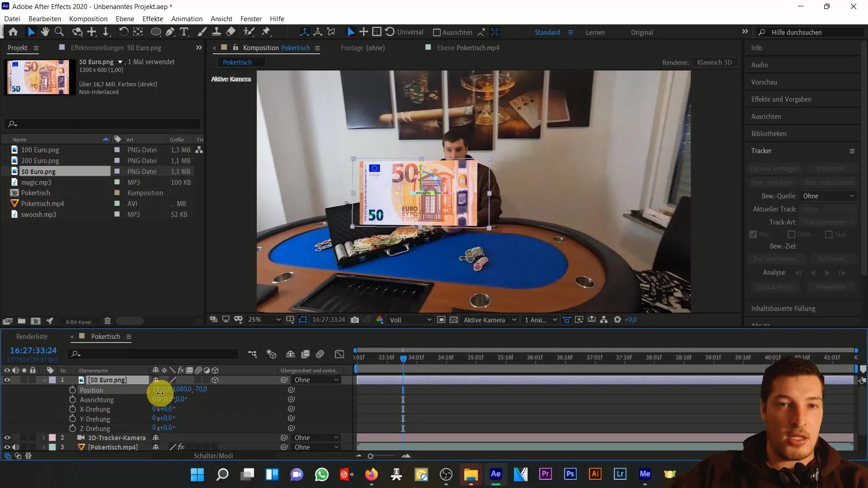Toggle Y-Drehung stopwatch keyframing
This screenshot has width=868, height=488.
pos(72,419)
